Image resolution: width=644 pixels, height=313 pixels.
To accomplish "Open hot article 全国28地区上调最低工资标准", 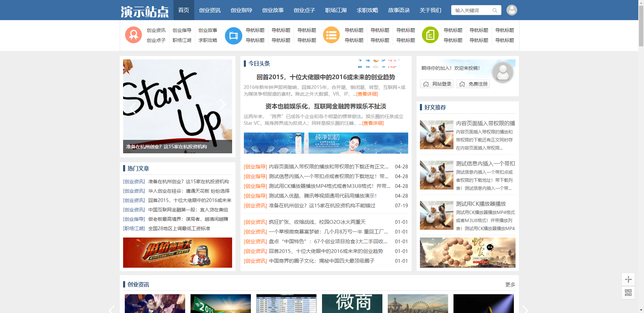I will 179,228.
